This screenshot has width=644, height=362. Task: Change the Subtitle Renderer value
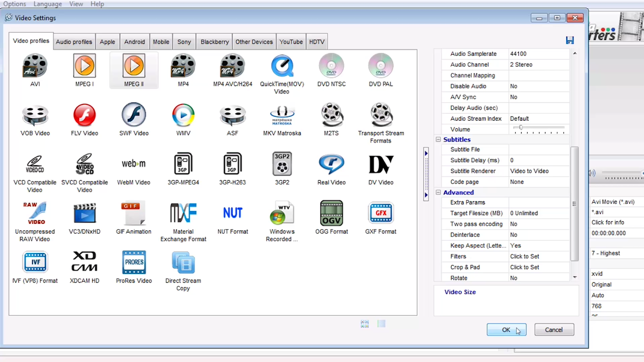[x=539, y=171]
